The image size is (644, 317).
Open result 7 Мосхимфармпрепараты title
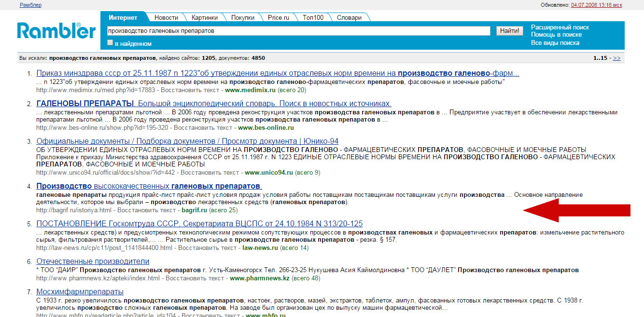[x=80, y=292]
